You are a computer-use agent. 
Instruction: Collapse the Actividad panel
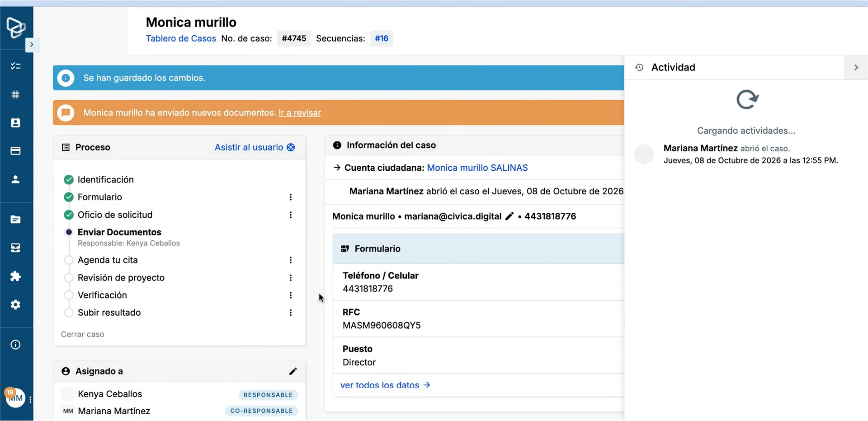pos(856,67)
